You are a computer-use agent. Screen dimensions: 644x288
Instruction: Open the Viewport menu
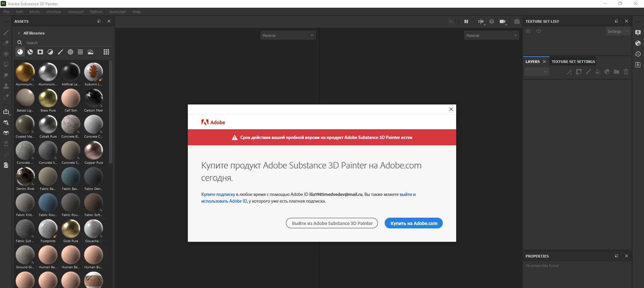point(75,12)
